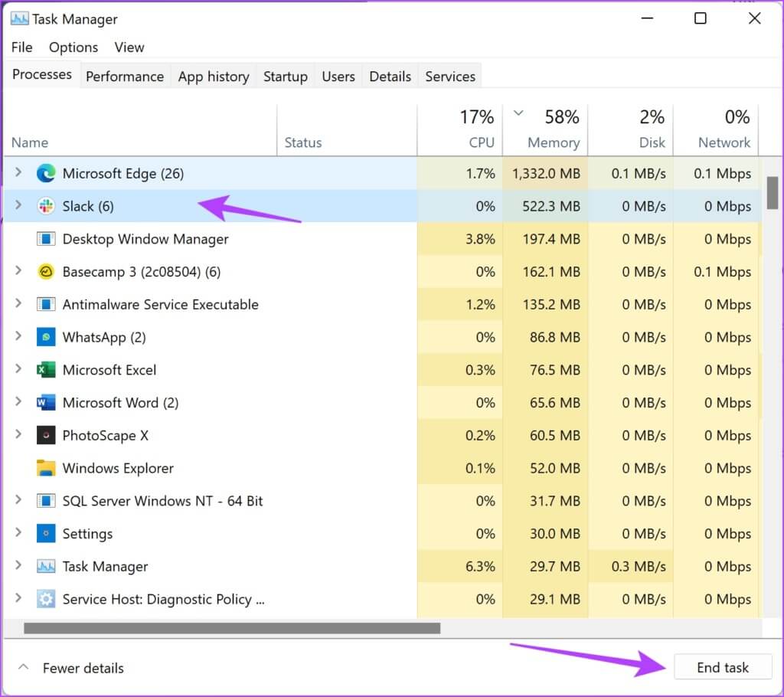Switch to the Performance tab
Viewport: 784px width, 697px height.
click(125, 76)
